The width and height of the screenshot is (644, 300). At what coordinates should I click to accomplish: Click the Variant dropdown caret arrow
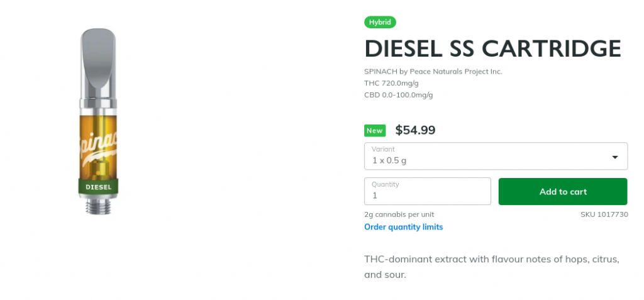coord(615,157)
